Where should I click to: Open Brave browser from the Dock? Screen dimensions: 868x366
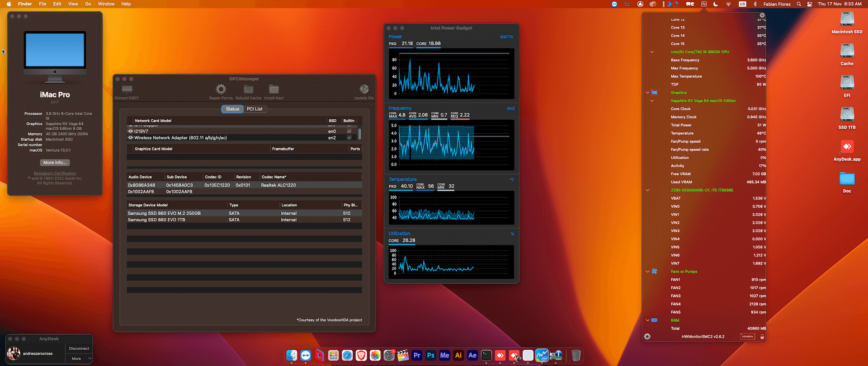(x=361, y=356)
